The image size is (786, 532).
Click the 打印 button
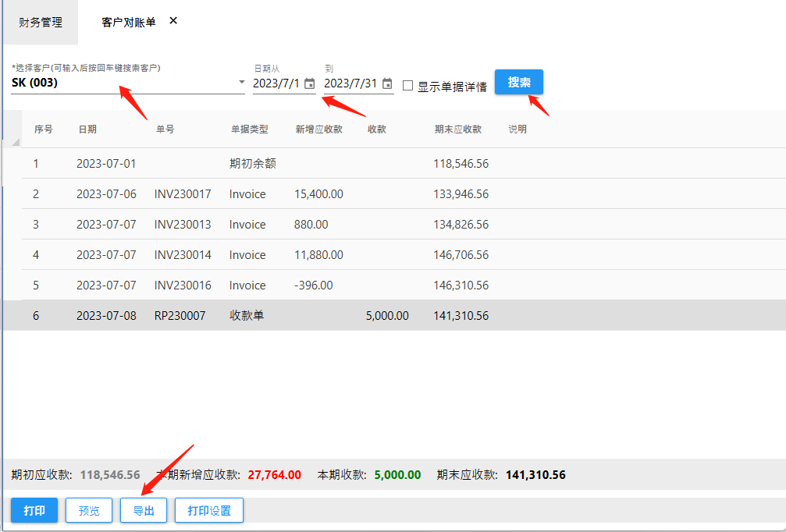pyautogui.click(x=34, y=511)
